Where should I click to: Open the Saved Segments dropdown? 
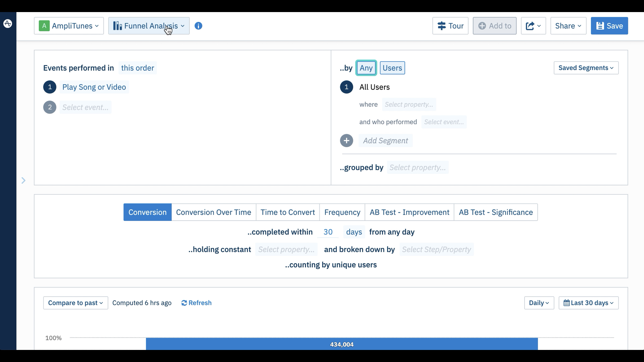586,68
